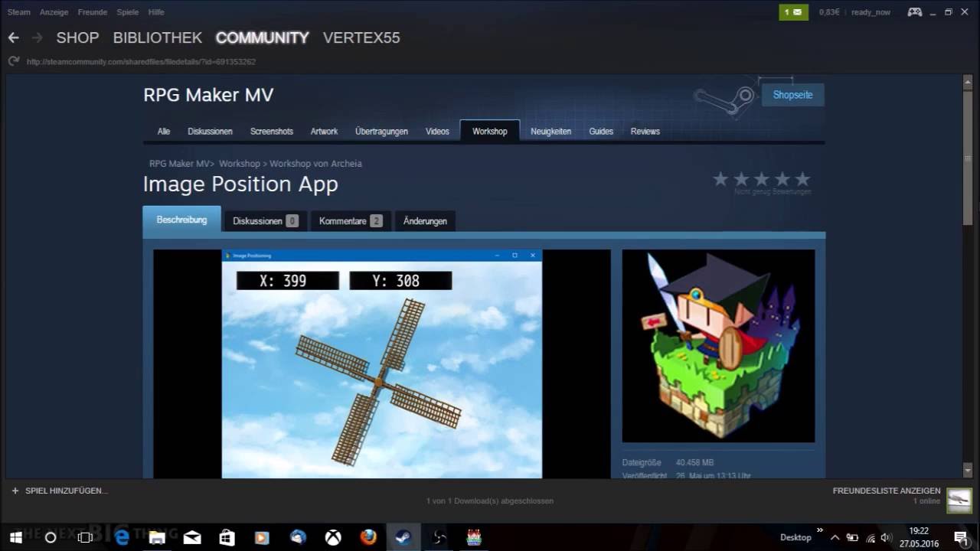Screen dimensions: 980x551
Task: Click the pixel knight workshop thumbnail image
Action: [x=718, y=346]
